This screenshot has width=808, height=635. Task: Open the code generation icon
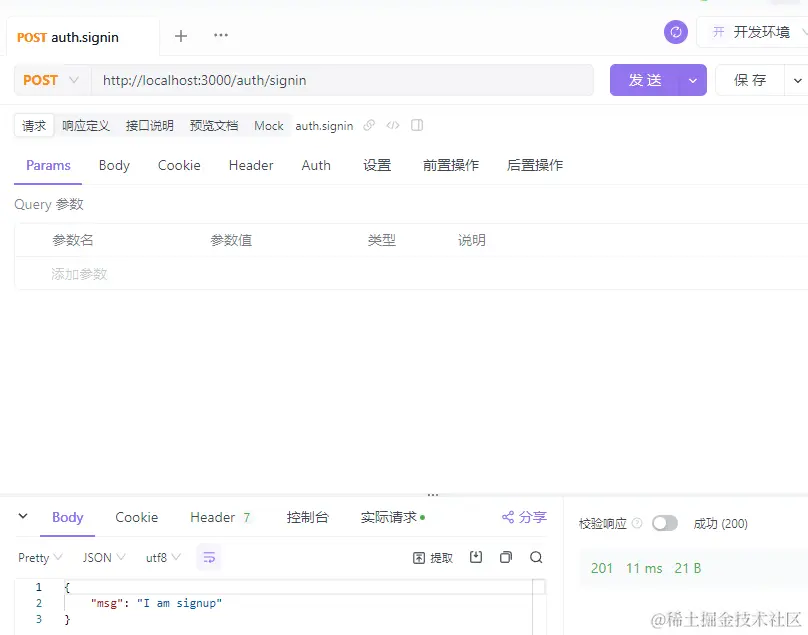coord(393,125)
